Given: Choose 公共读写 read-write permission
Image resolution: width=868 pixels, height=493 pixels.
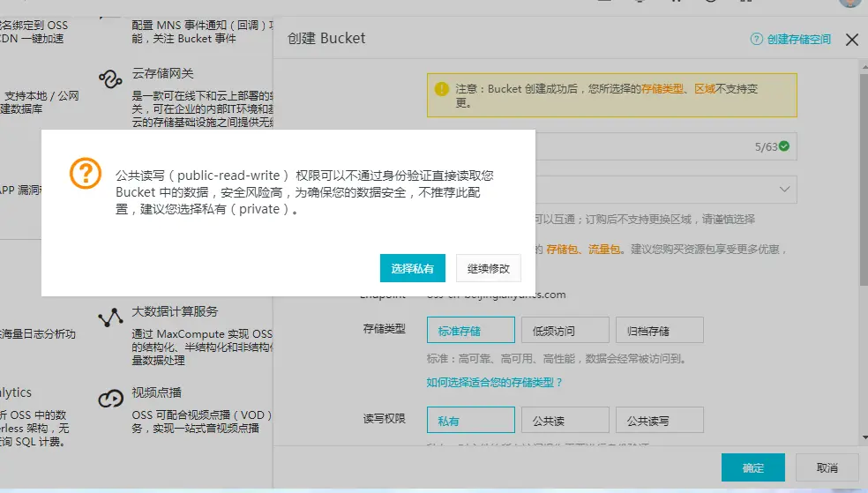Looking at the screenshot, I should coord(659,421).
